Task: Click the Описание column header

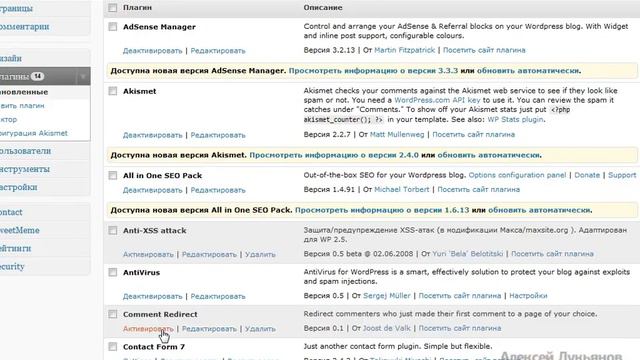Action: pos(323,8)
